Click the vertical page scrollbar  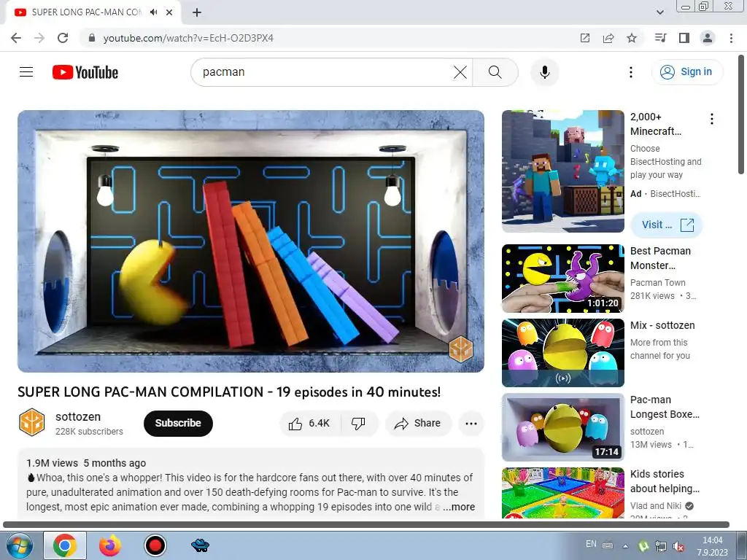(741, 114)
